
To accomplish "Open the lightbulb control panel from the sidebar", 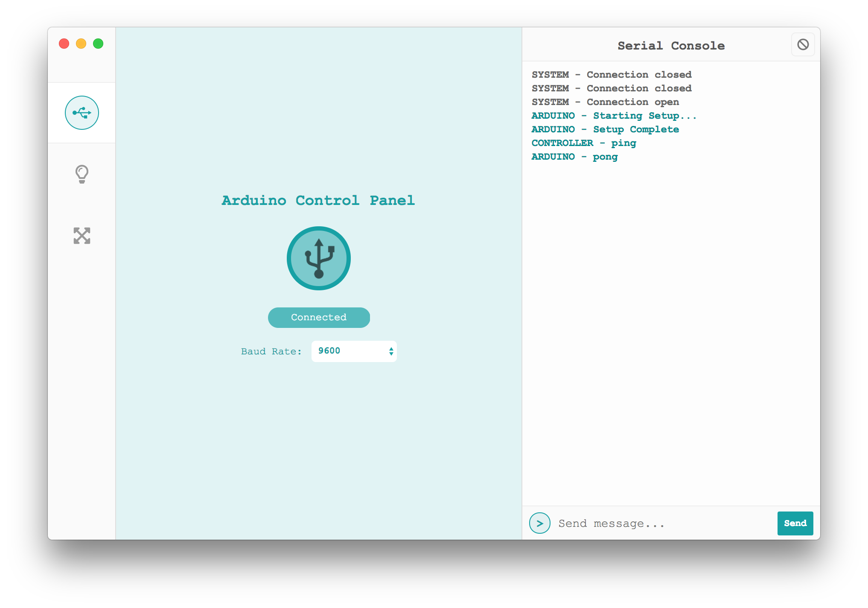I will tap(82, 174).
